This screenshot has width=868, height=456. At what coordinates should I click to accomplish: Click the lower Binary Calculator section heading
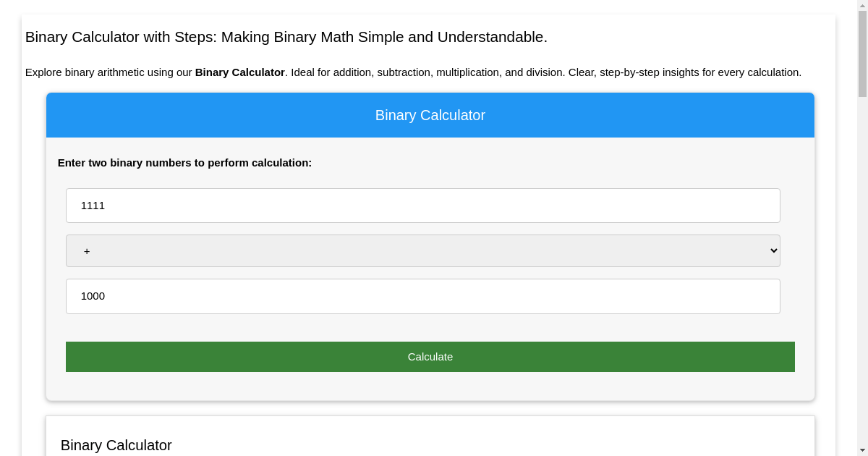(116, 445)
